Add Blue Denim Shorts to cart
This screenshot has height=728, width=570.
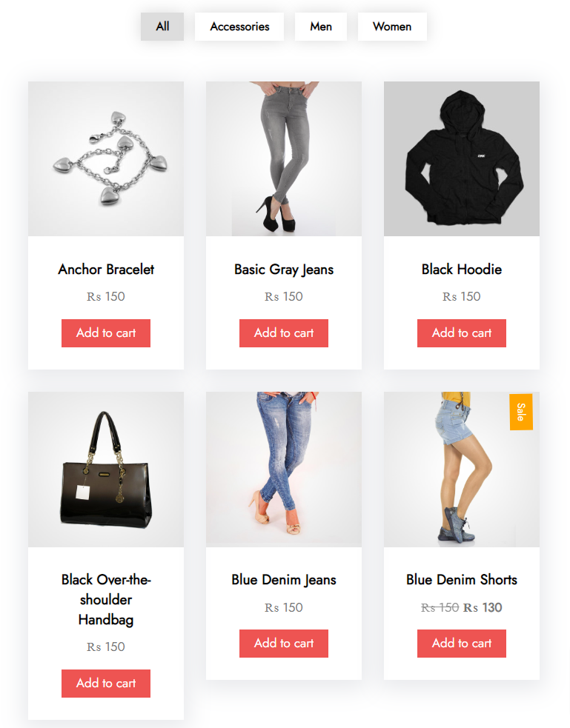click(462, 644)
